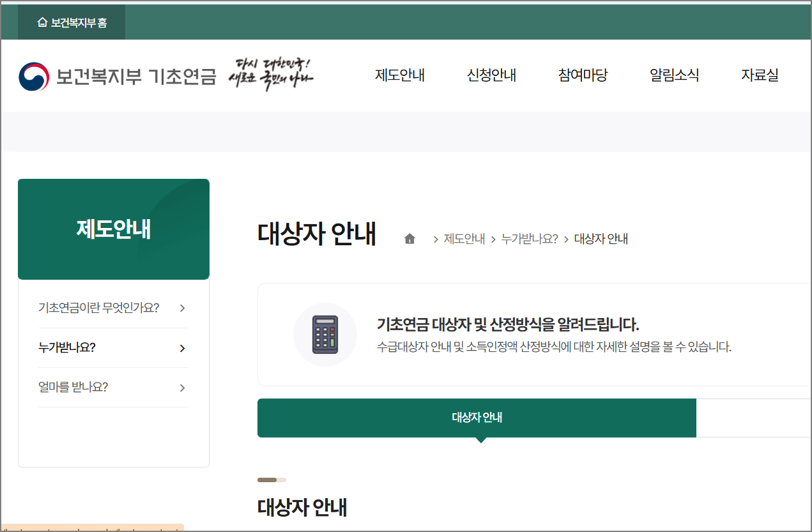Image resolution: width=812 pixels, height=532 pixels.
Task: Click the '다시 대한민국' slogan graphic
Action: pos(271,73)
